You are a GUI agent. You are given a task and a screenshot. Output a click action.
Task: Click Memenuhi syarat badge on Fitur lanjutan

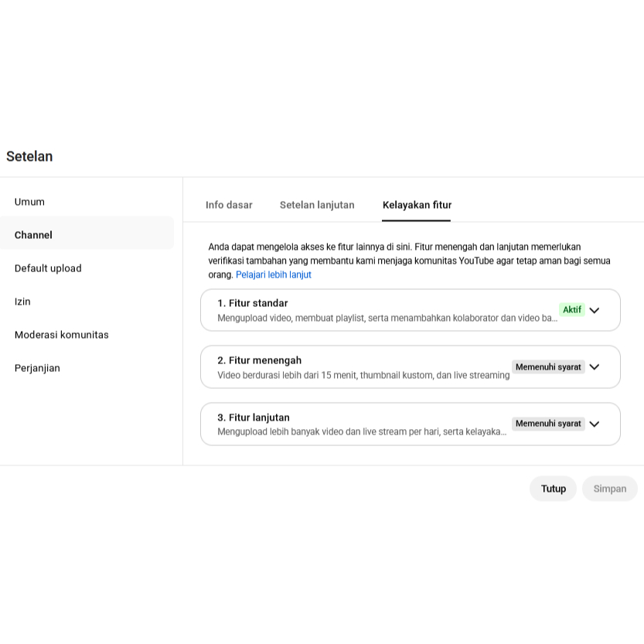(x=548, y=424)
